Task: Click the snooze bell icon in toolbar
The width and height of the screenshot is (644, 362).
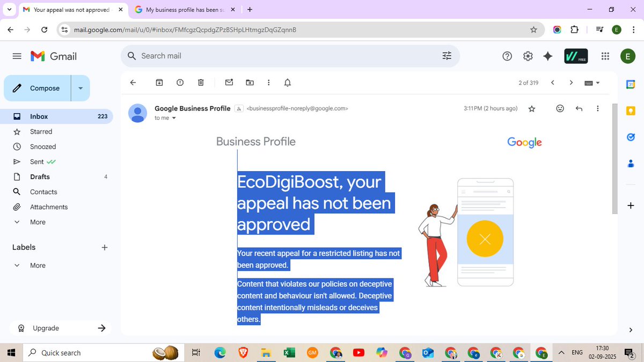Action: [x=288, y=83]
